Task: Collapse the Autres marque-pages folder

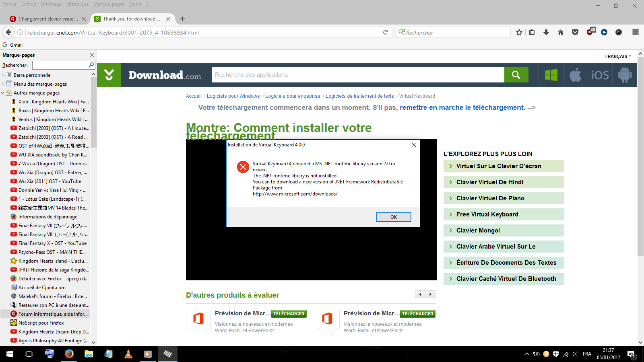Action: click(3, 93)
